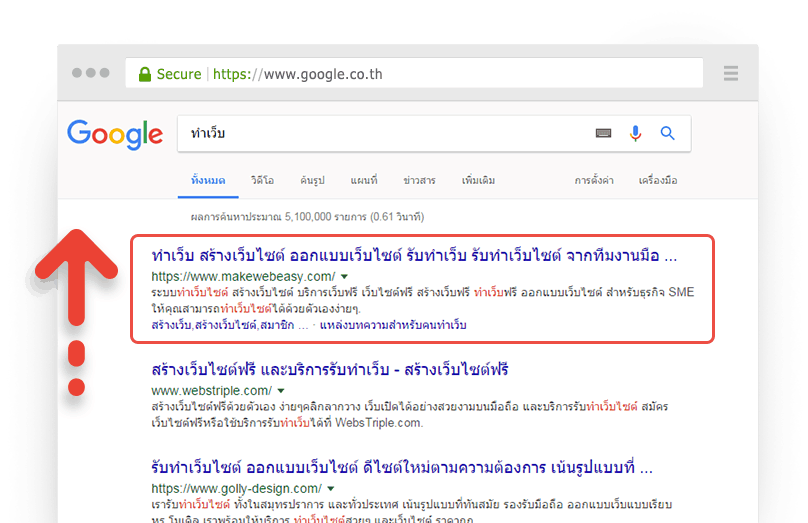Switch to the ค้นรูป tab

(312, 181)
